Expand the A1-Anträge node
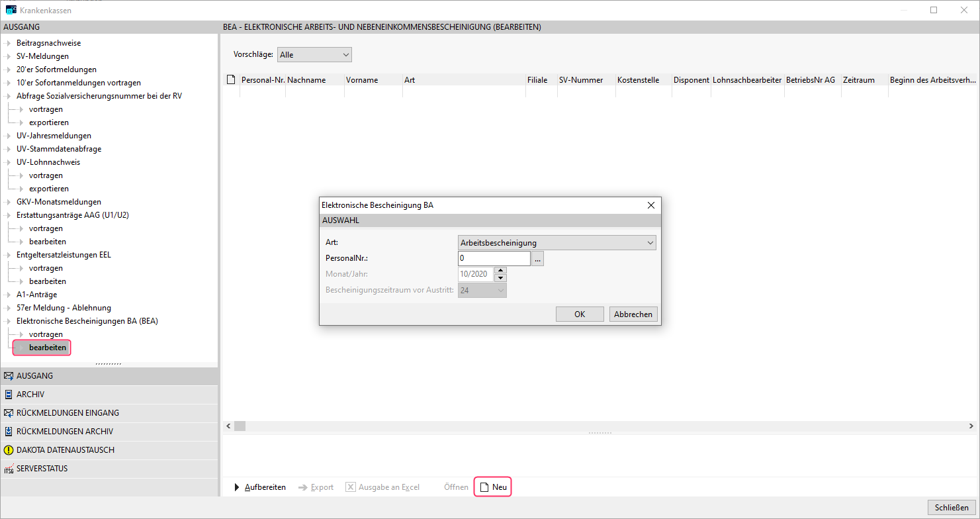This screenshot has height=519, width=980. point(9,295)
